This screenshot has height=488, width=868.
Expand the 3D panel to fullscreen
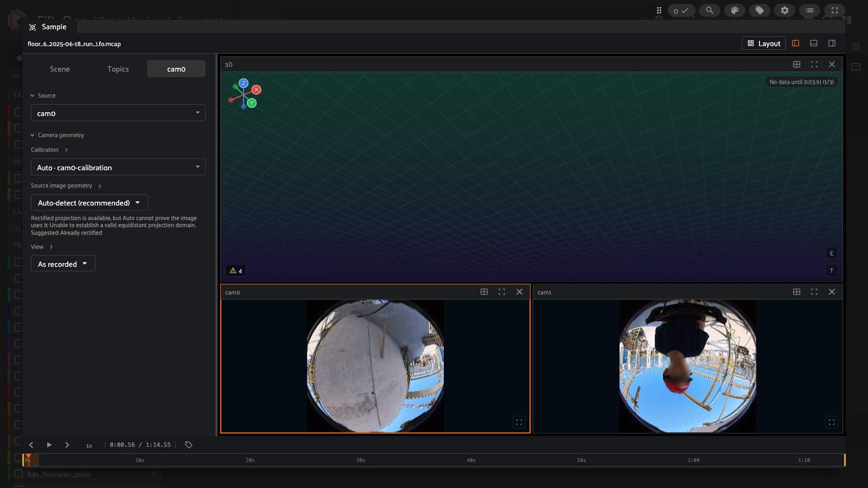[x=814, y=64]
